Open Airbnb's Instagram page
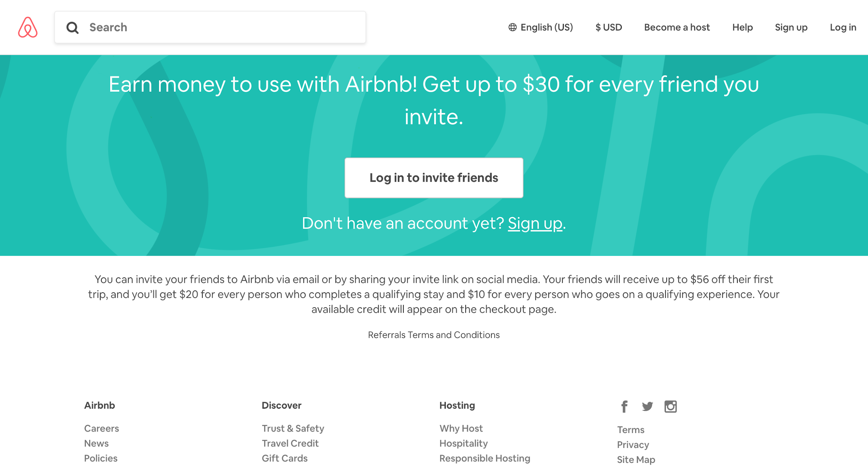This screenshot has width=868, height=467. coord(671,407)
